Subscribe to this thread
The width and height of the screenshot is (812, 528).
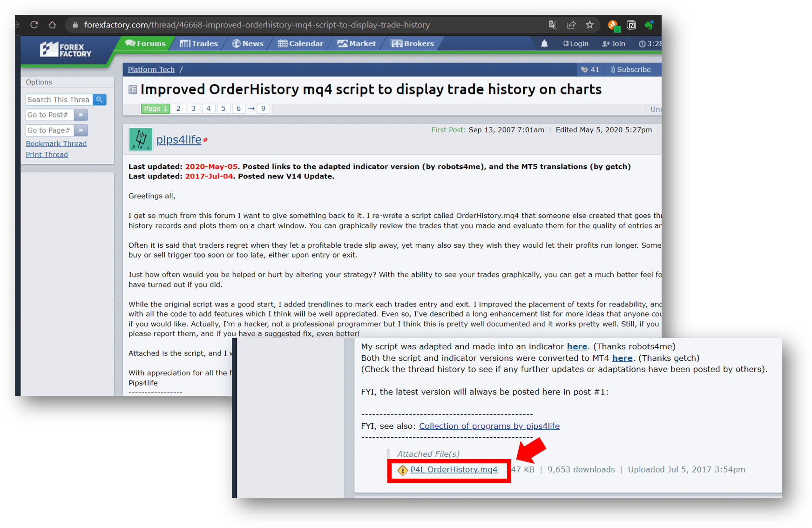630,69
